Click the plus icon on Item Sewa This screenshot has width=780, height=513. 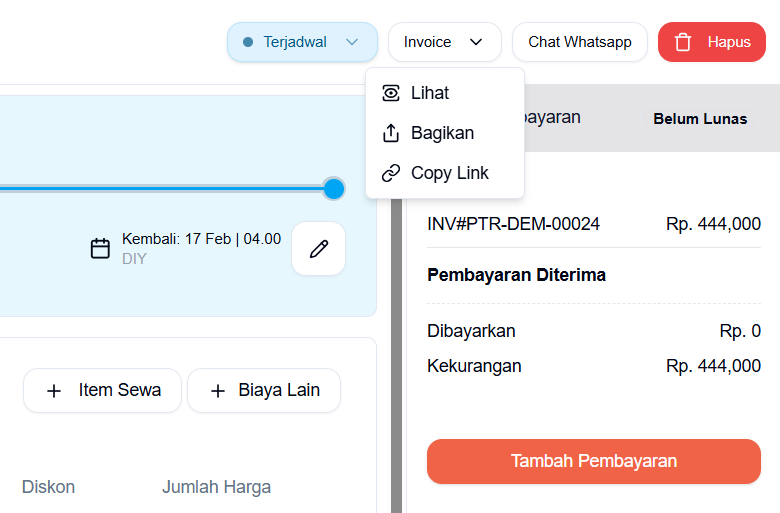(54, 391)
